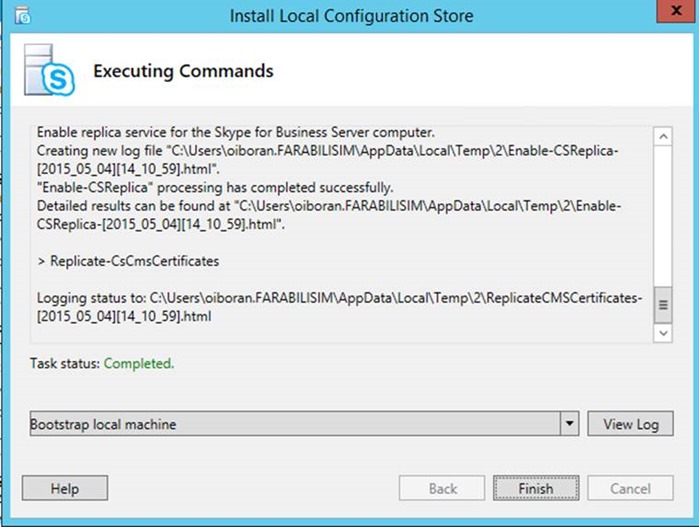Viewport: 699px width, 527px height.
Task: Click the scrollbar track above the thumb
Action: click(663, 216)
